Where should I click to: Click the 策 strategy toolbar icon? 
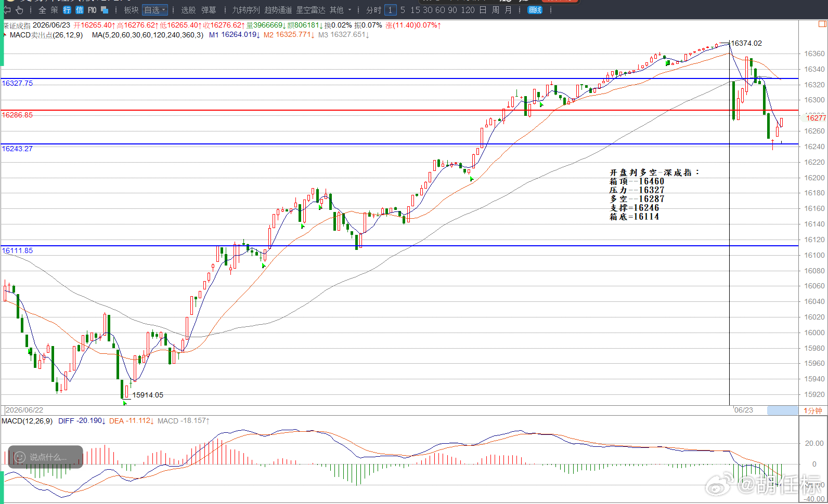tap(55, 10)
